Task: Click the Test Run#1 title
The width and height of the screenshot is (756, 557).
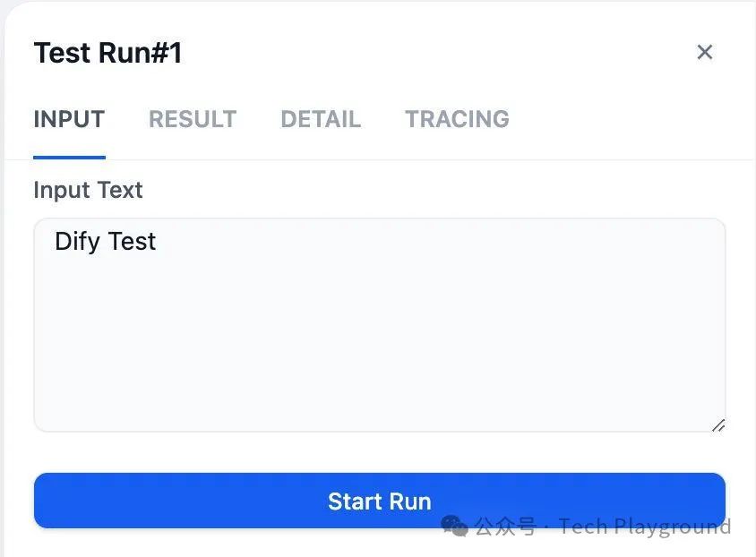Action: [107, 52]
